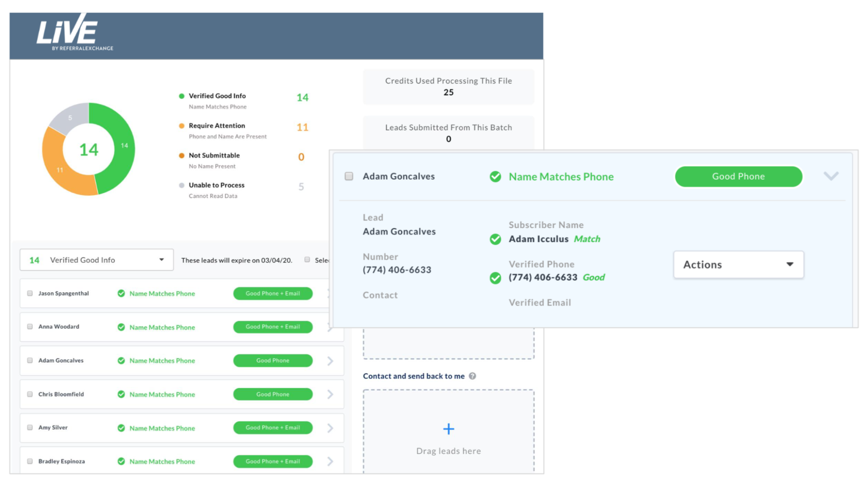Select the checkbox in expanded Adam Goncalves card
This screenshot has width=868, height=487.
coord(349,176)
